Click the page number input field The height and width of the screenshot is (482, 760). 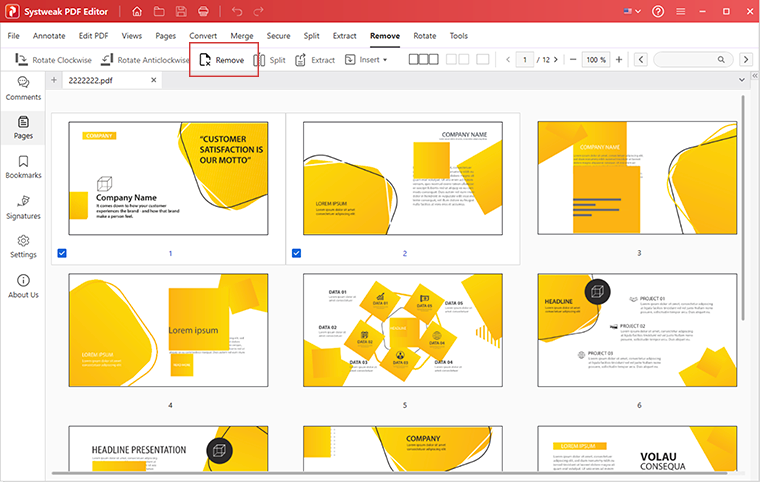coord(525,60)
